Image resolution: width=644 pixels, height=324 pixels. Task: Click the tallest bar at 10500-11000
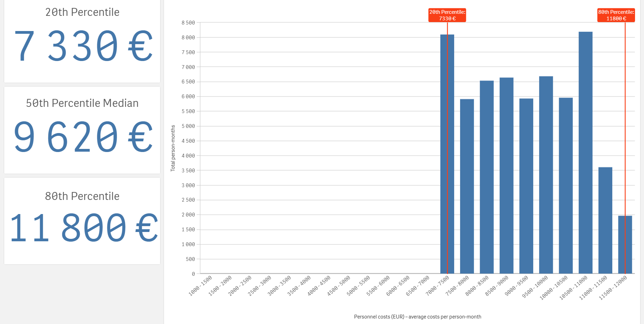(x=585, y=153)
